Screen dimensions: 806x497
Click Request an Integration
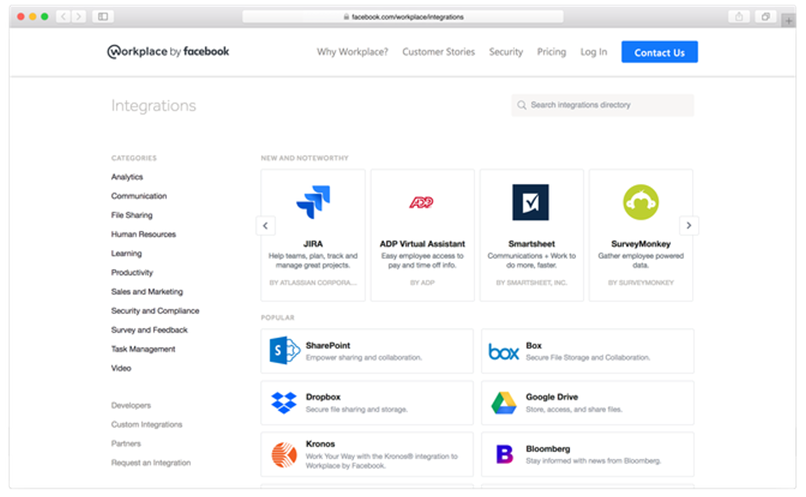151,463
